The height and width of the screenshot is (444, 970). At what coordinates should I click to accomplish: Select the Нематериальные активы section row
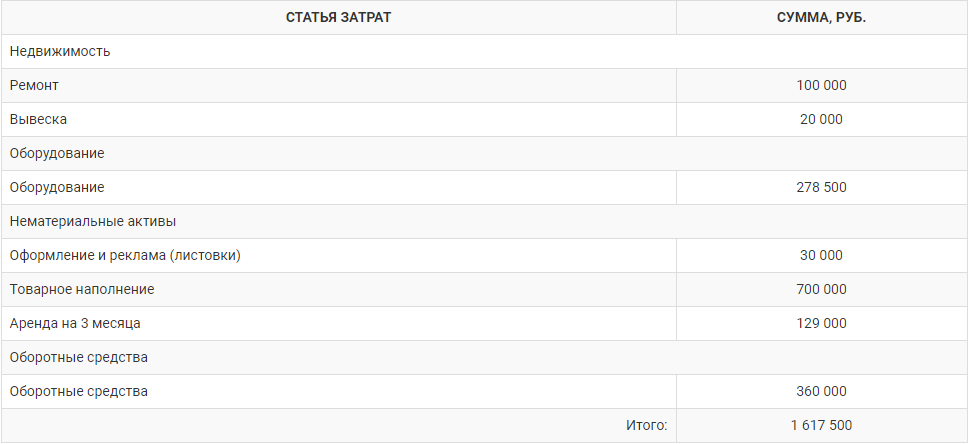pyautogui.click(x=484, y=221)
